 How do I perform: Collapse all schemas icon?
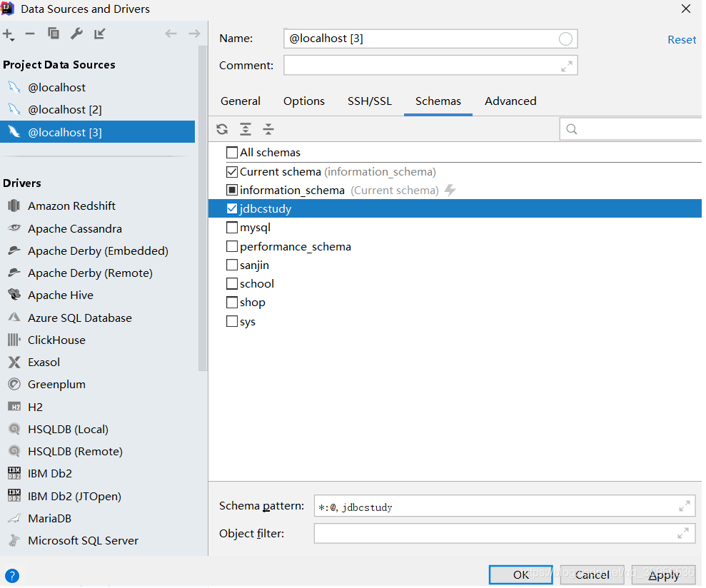268,129
